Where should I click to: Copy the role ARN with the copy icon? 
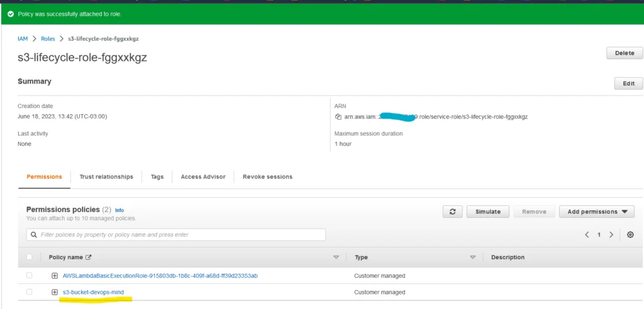[338, 117]
